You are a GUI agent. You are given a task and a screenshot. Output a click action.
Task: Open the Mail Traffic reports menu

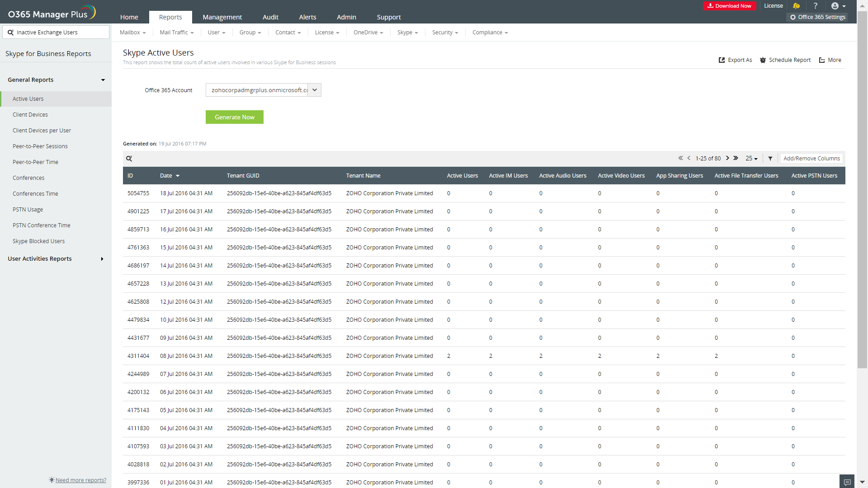pyautogui.click(x=176, y=33)
